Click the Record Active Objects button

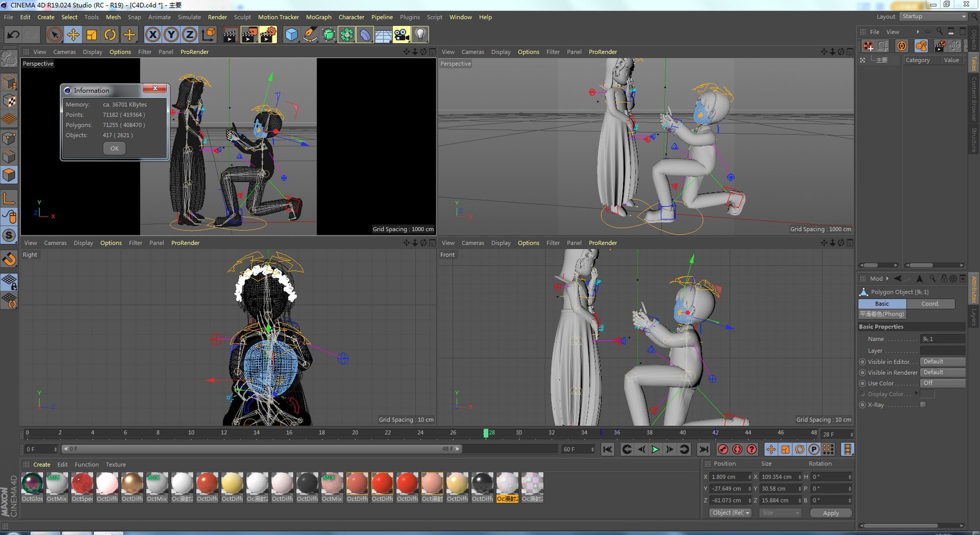click(x=723, y=449)
